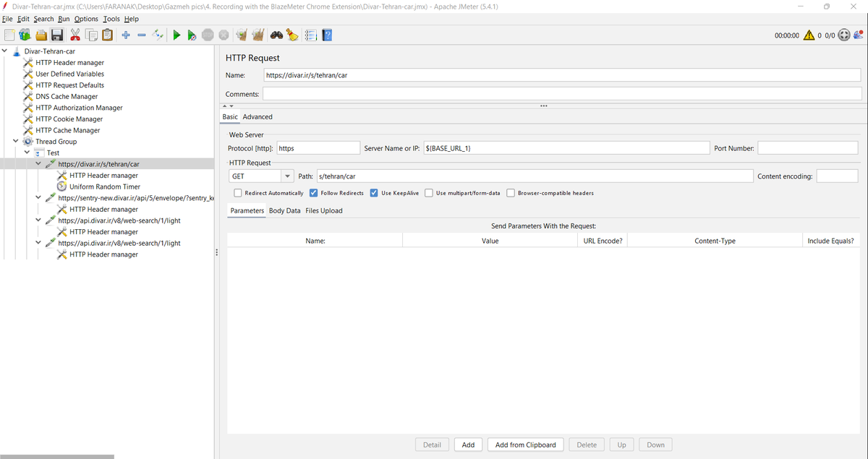868x459 pixels.
Task: Create a new test plan via toolbar icon
Action: (9, 35)
